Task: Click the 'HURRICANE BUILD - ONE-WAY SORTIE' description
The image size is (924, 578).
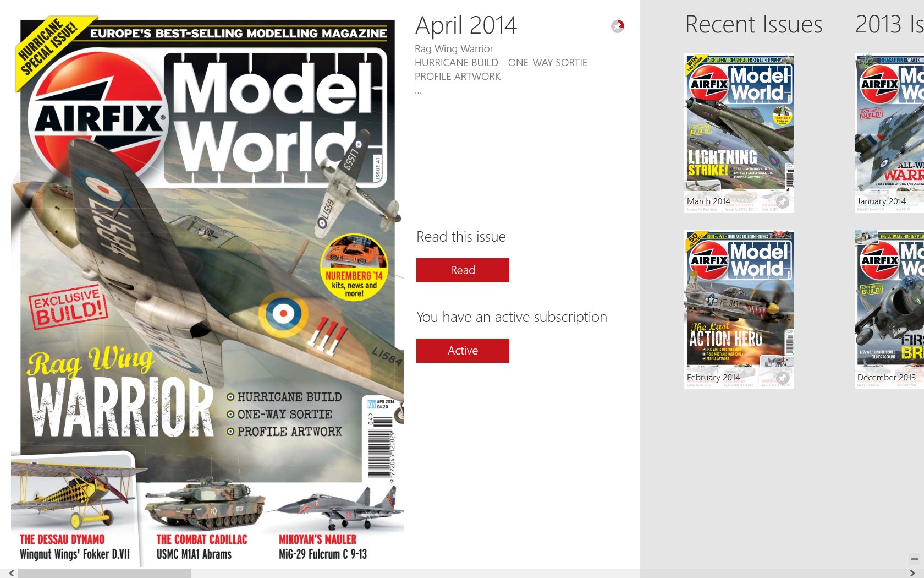Action: click(504, 69)
